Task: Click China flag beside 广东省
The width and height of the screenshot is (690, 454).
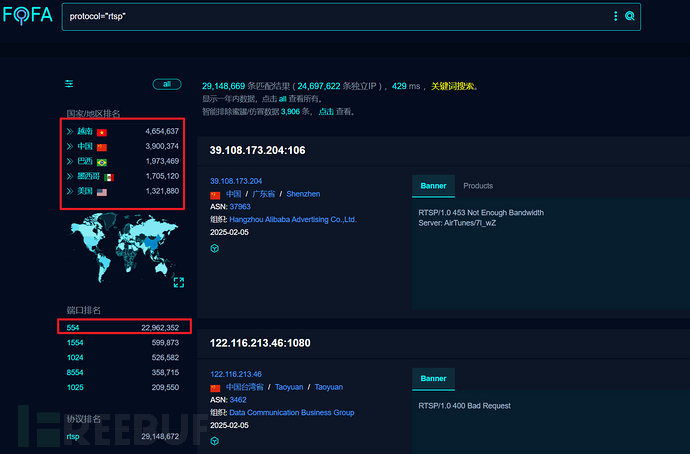Action: tap(215, 195)
